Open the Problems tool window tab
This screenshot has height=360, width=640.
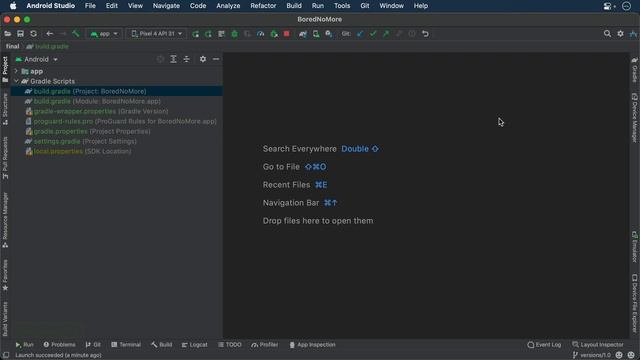(x=60, y=345)
